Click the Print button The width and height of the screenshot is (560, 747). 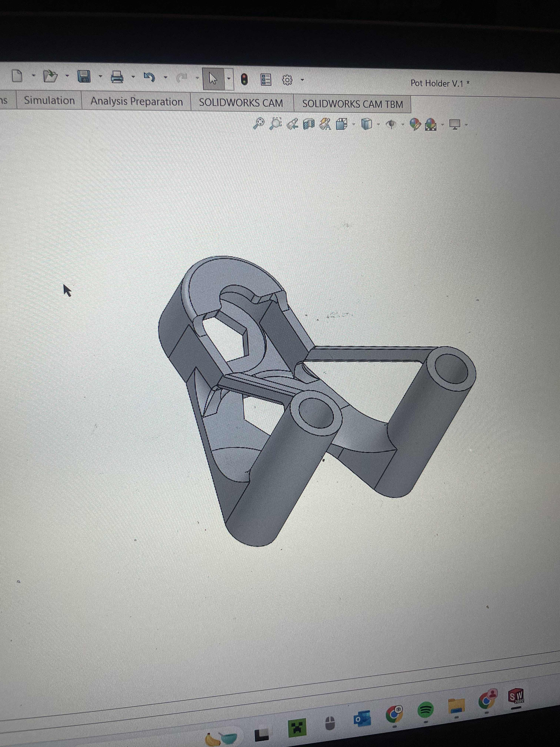click(117, 77)
